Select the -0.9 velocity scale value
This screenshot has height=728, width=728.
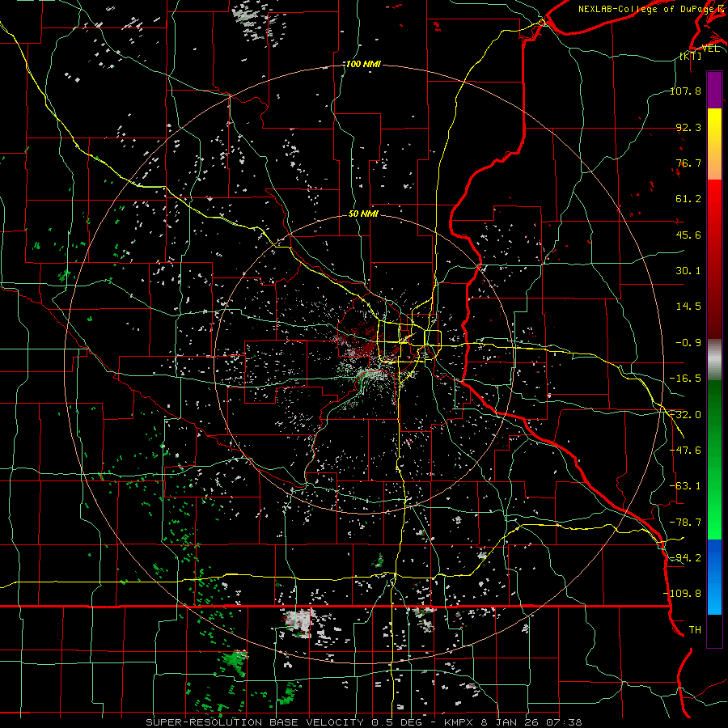688,343
